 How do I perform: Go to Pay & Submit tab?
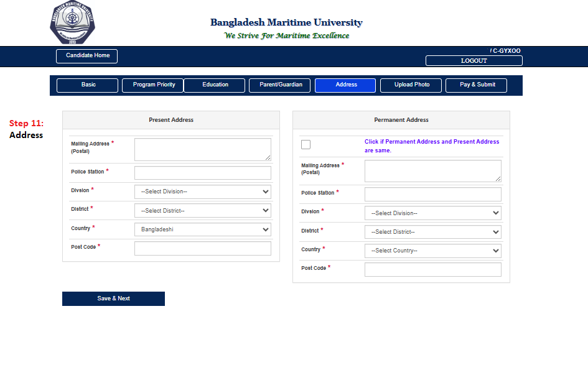(477, 85)
